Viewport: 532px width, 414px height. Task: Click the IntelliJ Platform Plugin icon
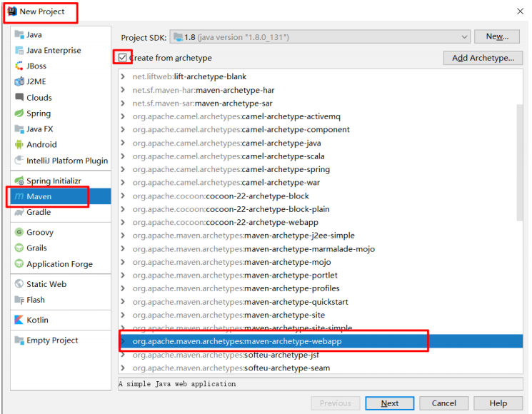click(19, 160)
